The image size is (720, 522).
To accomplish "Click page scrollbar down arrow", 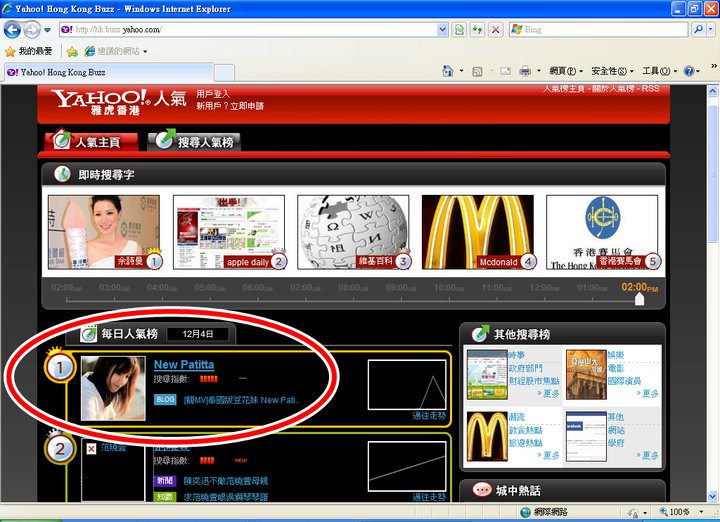I will click(713, 496).
